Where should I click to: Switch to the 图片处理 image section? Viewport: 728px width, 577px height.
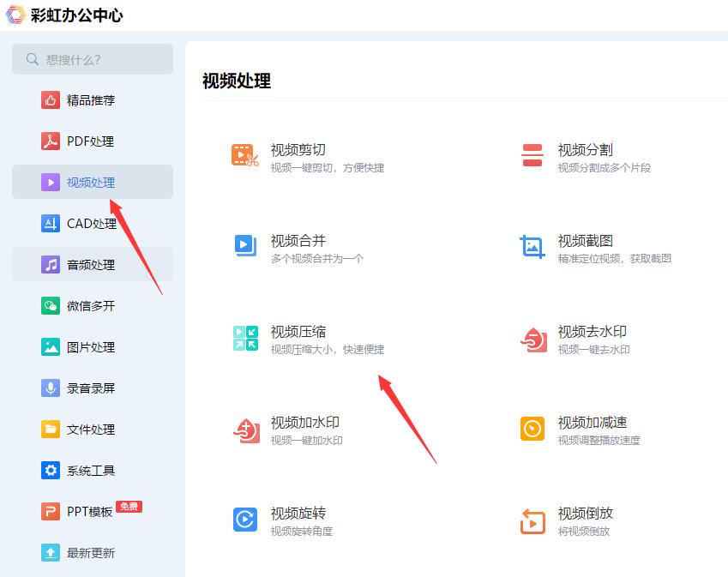pyautogui.click(x=92, y=346)
